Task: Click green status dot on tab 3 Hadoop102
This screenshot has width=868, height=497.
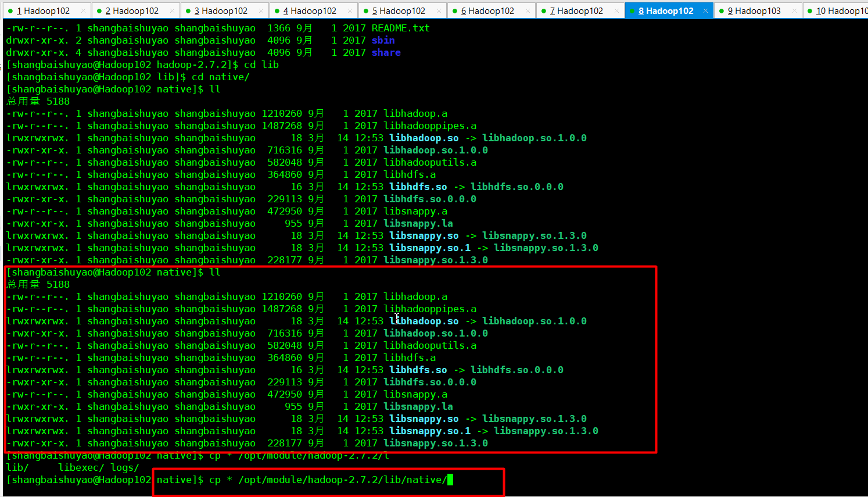Action: (188, 11)
